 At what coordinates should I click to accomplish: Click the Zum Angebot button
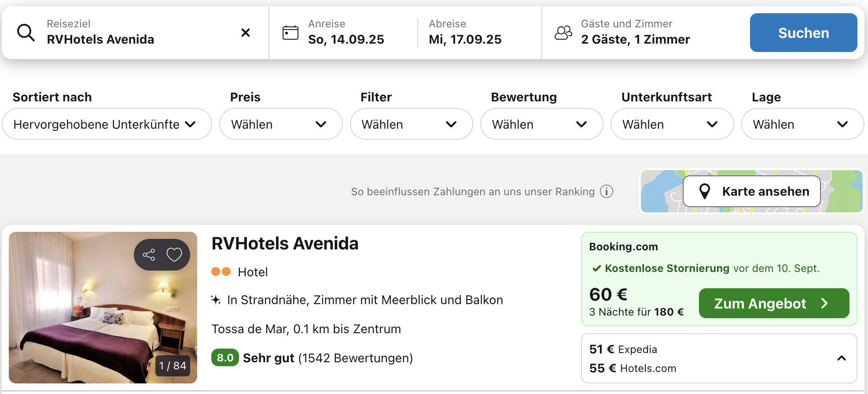pos(773,304)
